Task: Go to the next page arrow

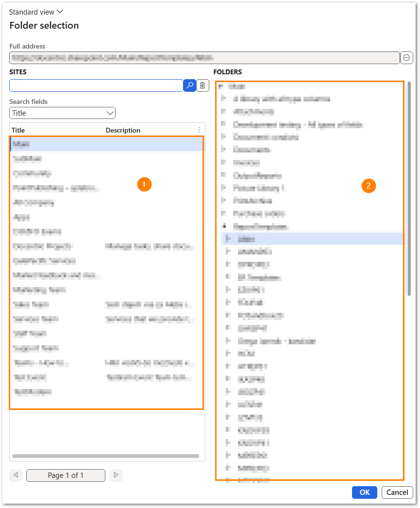Action: [116, 475]
